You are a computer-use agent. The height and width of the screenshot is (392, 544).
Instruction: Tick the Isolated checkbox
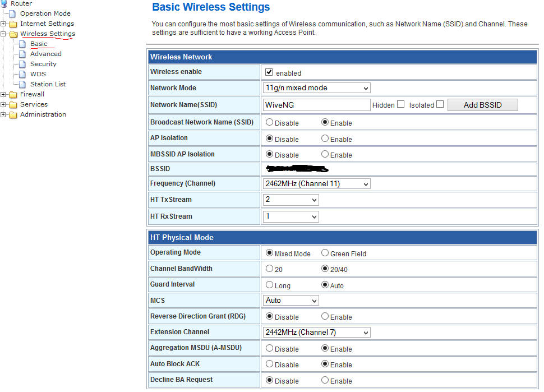pyautogui.click(x=440, y=104)
